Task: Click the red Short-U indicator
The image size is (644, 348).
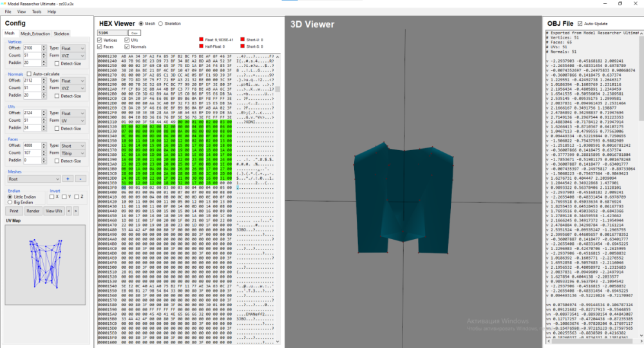Action: pyautogui.click(x=242, y=39)
